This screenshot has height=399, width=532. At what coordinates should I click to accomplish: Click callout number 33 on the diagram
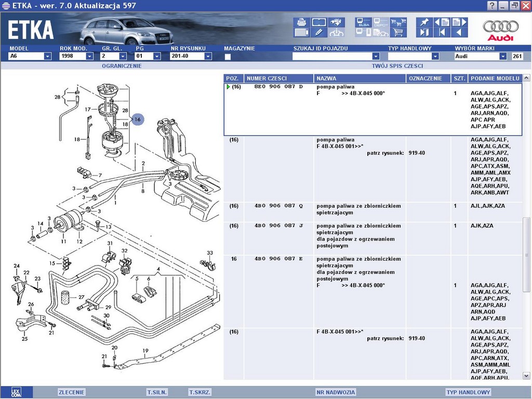(x=210, y=253)
